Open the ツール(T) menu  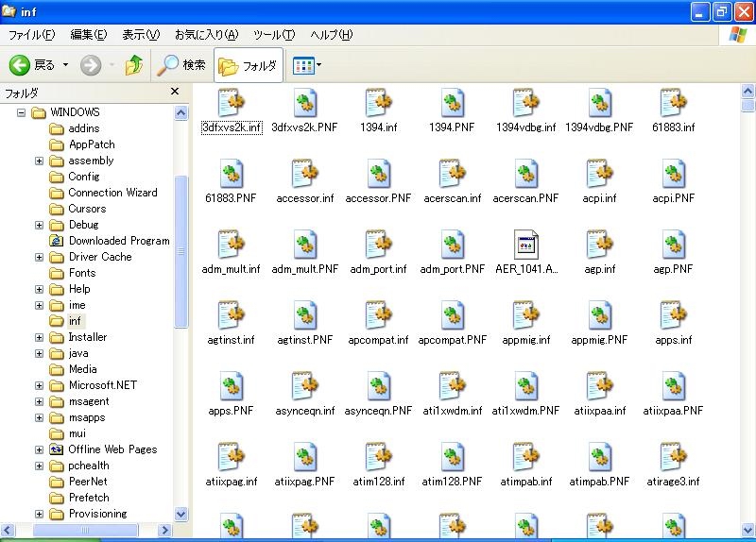point(274,35)
